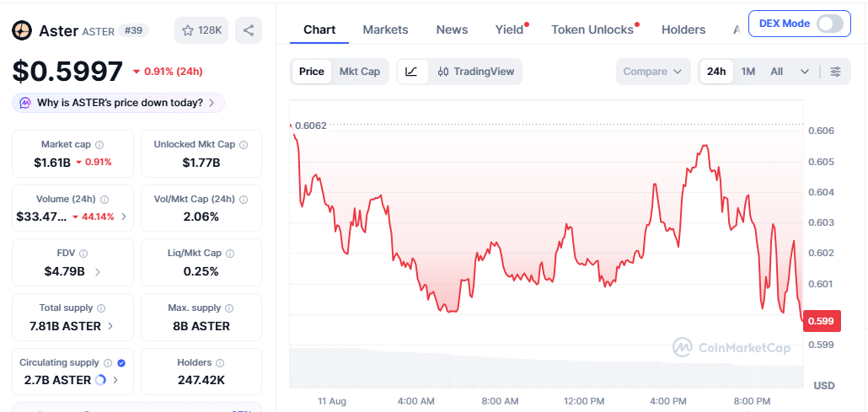Click the FDV info icon
Viewport: 868px width, 412px height.
[x=83, y=253]
